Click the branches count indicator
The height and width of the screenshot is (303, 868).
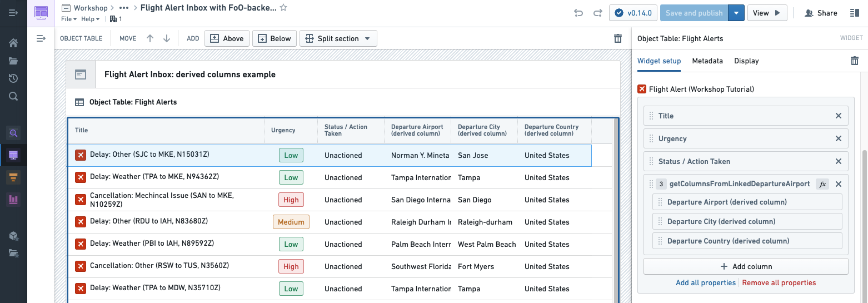coord(116,19)
